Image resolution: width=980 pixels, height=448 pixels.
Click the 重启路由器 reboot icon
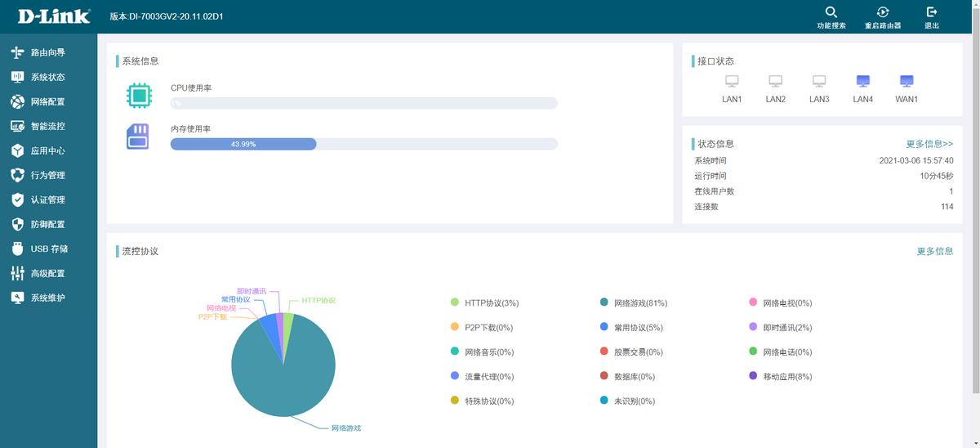tap(883, 12)
